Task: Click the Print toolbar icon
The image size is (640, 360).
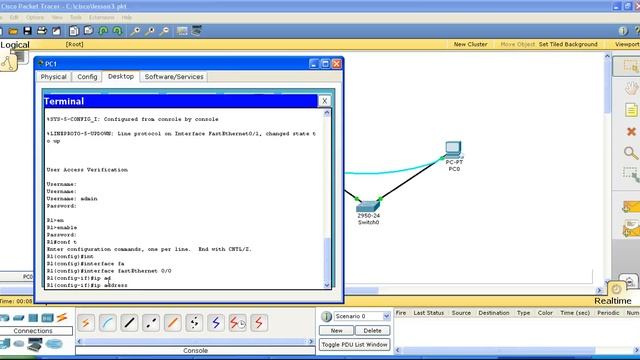Action: (42, 31)
